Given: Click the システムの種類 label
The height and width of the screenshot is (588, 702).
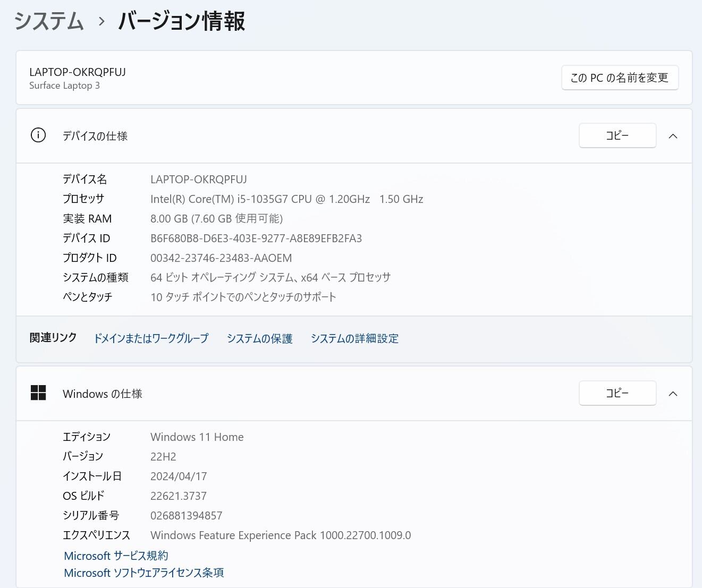Looking at the screenshot, I should point(96,277).
